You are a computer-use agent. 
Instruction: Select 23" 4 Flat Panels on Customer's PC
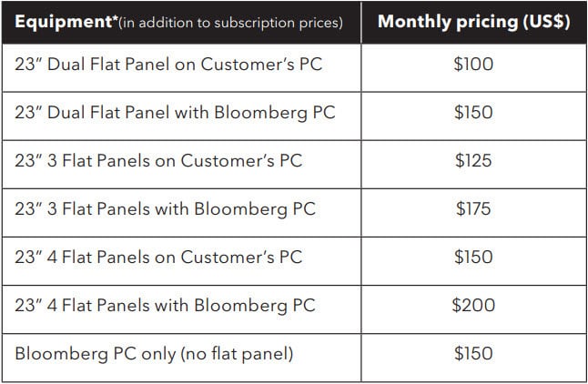(x=158, y=258)
